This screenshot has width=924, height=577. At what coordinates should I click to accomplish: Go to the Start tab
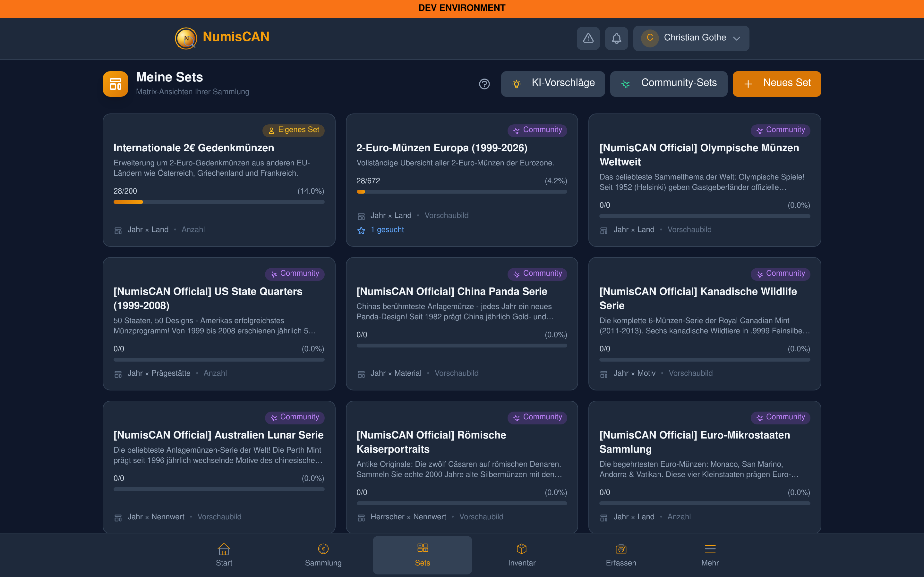point(224,555)
